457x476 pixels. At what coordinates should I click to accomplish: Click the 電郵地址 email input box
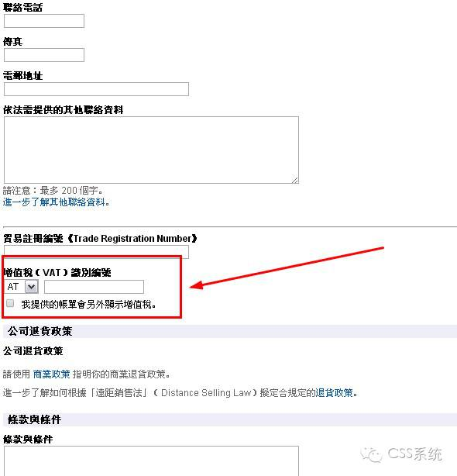(96, 89)
